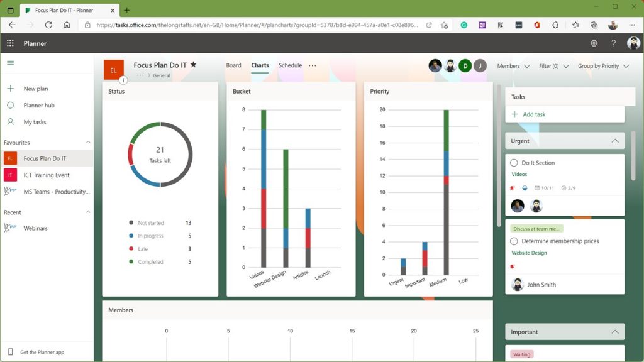Click the star to unfavourite Focus Plan Do IT

(x=193, y=64)
